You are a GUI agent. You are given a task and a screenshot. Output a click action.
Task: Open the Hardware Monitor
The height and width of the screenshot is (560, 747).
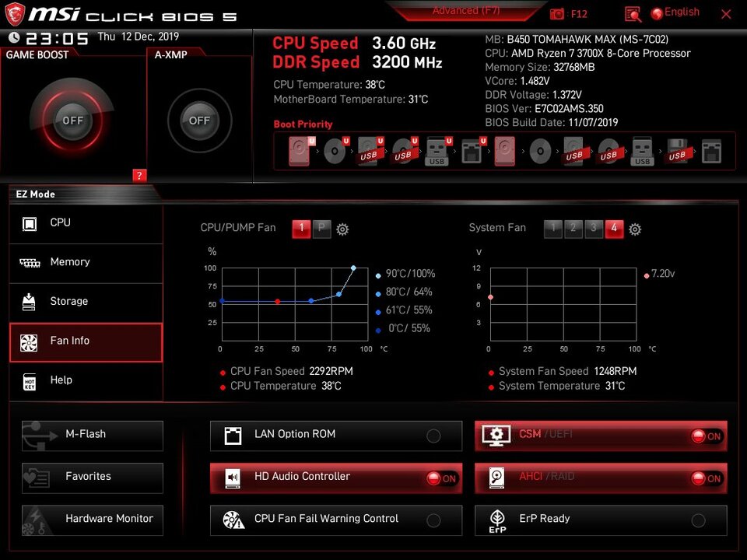pyautogui.click(x=93, y=520)
